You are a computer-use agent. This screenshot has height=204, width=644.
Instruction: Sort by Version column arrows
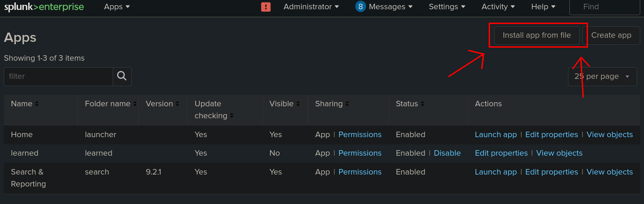[177, 104]
